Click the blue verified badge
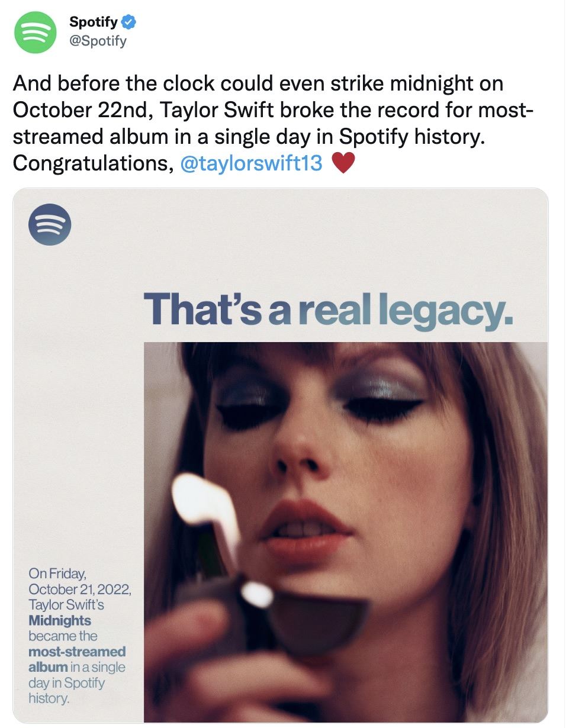This screenshot has width=566, height=728. pyautogui.click(x=128, y=22)
